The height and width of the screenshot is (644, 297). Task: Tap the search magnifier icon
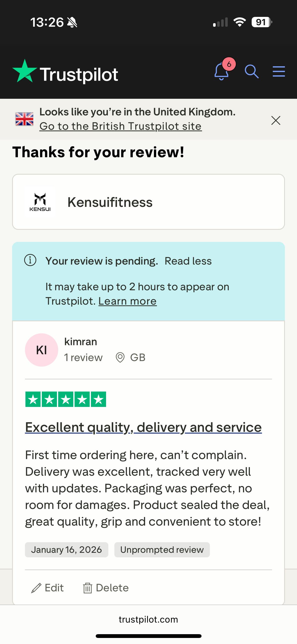point(251,72)
